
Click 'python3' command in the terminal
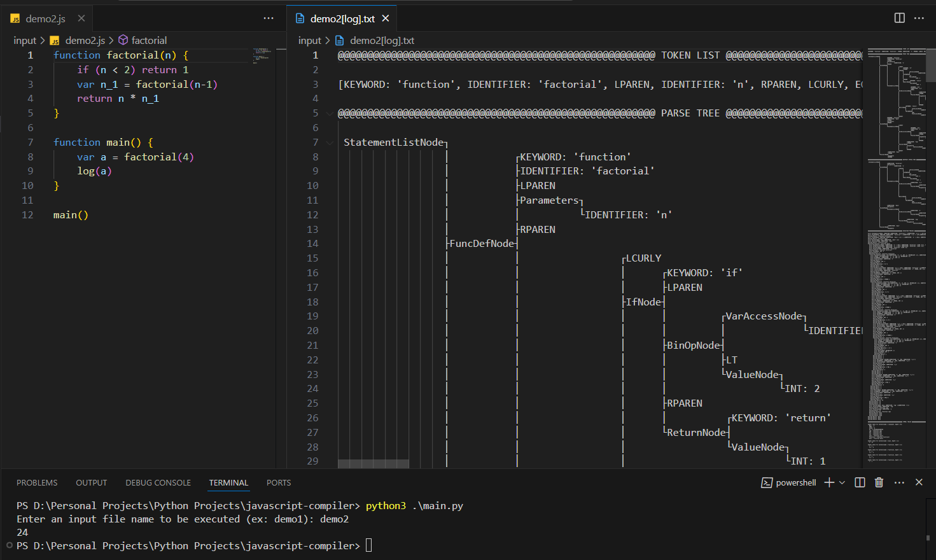pos(386,506)
